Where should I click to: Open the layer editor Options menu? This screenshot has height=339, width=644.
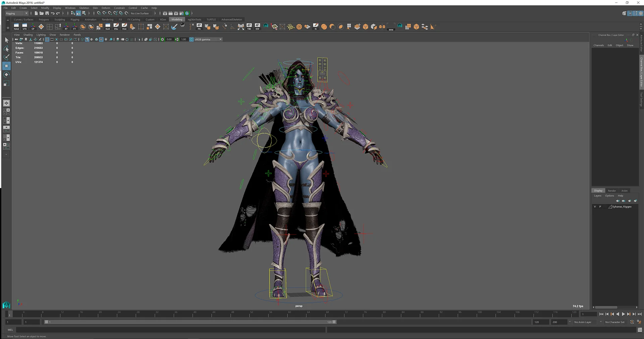click(609, 196)
